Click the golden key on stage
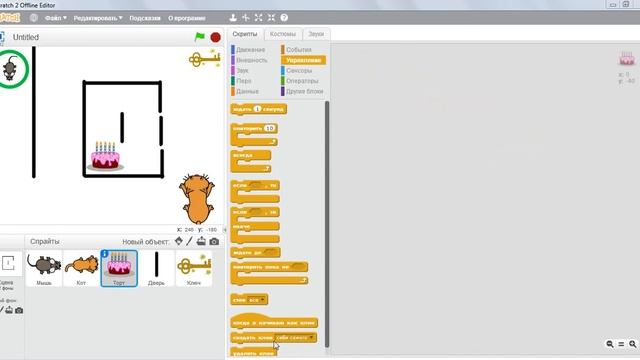Image resolution: width=640 pixels, height=360 pixels. tap(204, 59)
